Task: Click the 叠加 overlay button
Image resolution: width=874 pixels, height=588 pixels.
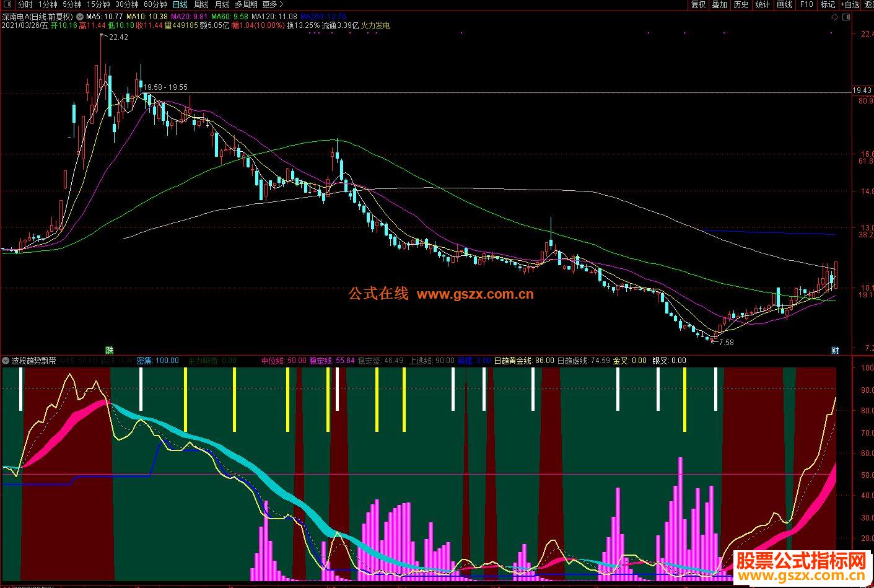Action: (719, 4)
